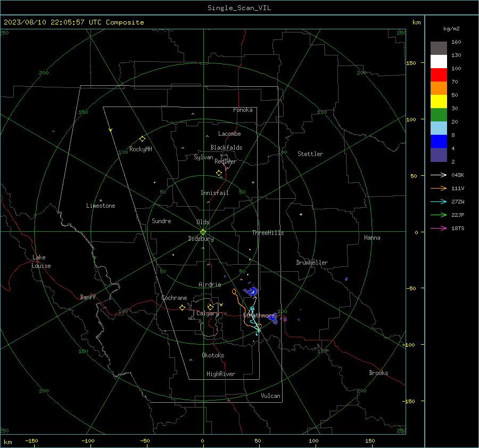Viewport: 479px width, 448px height.
Task: Click the Vulcan town label
Action: point(270,396)
